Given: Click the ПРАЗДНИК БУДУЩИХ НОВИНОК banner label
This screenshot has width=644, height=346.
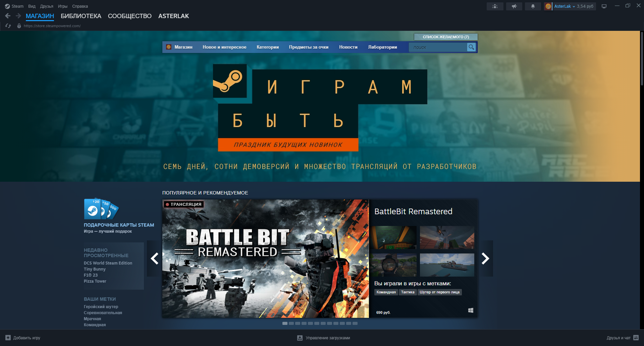Looking at the screenshot, I should [x=288, y=145].
